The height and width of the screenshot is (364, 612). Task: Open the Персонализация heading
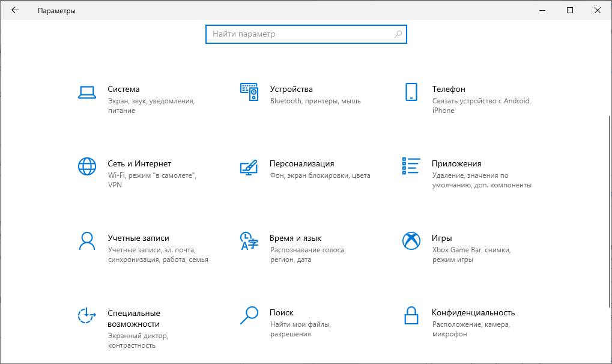(301, 163)
